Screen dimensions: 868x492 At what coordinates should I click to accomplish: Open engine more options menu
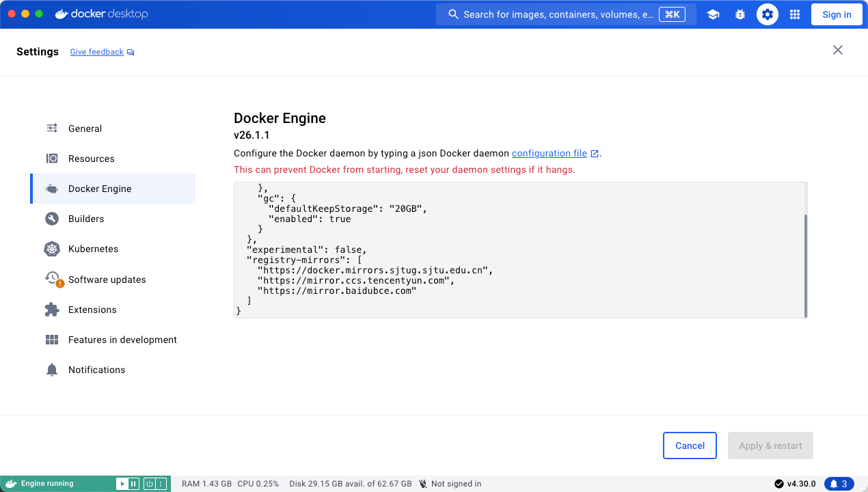pos(161,484)
